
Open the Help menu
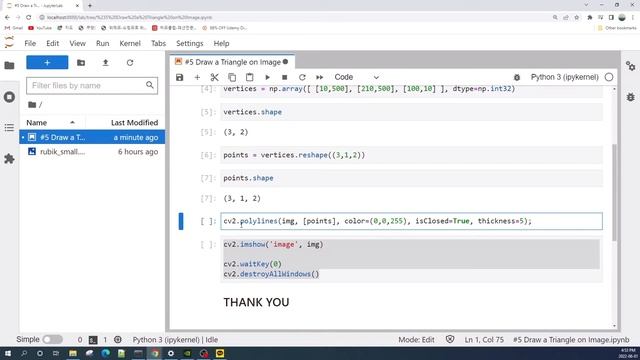[x=221, y=43]
